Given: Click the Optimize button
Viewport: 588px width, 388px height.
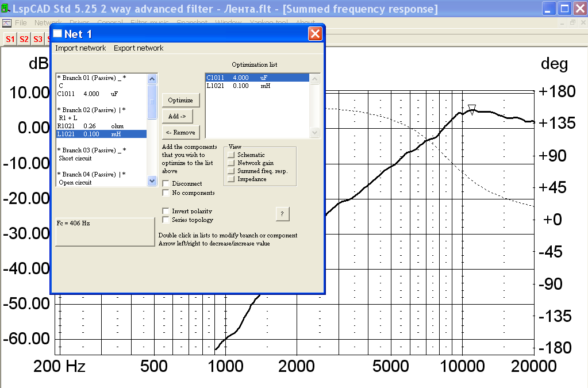Looking at the screenshot, I should pos(180,101).
